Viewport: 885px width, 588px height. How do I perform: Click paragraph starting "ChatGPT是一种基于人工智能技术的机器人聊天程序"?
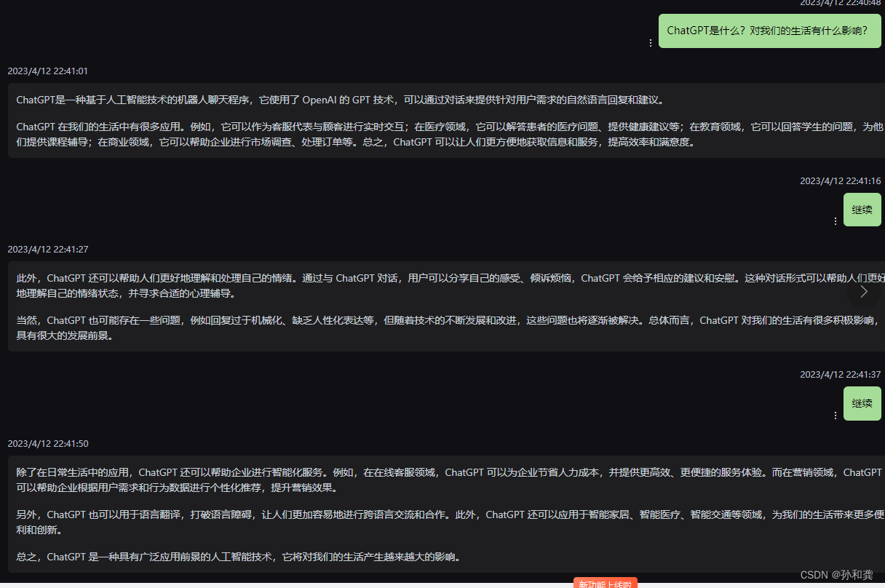[340, 100]
